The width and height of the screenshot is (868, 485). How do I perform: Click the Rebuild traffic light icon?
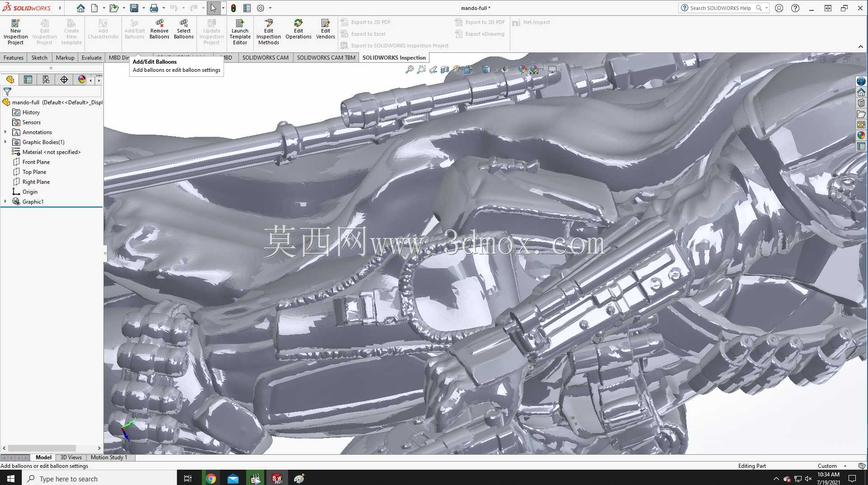pos(233,8)
